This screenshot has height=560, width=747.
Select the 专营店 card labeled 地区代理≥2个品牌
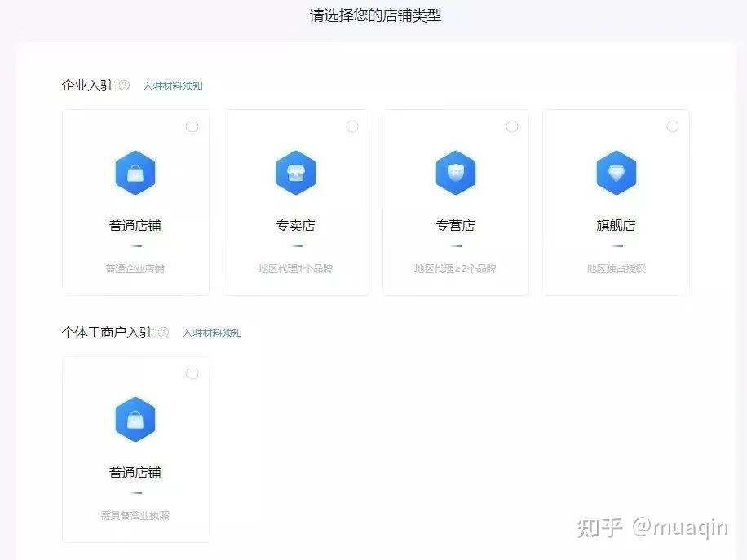[x=455, y=202]
